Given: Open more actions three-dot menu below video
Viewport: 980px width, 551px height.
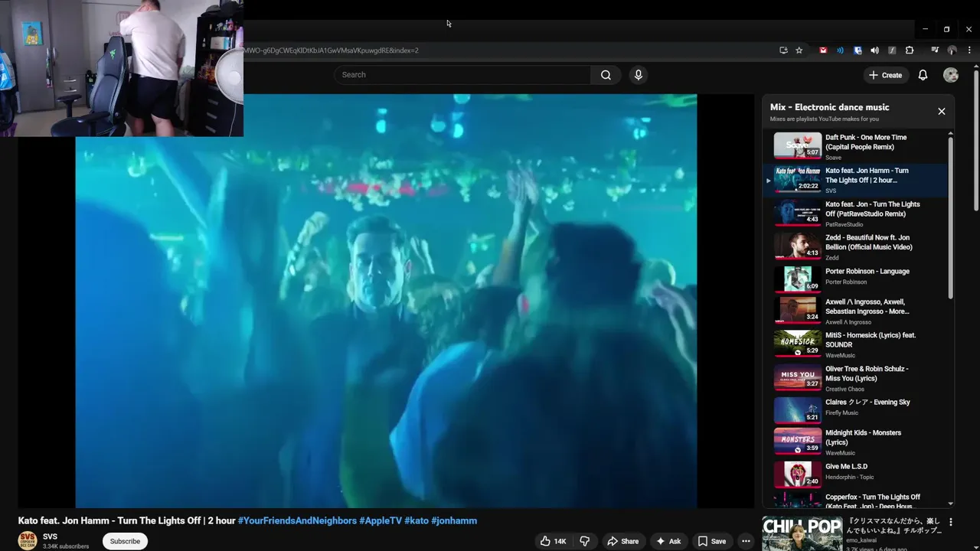Looking at the screenshot, I should [x=746, y=541].
